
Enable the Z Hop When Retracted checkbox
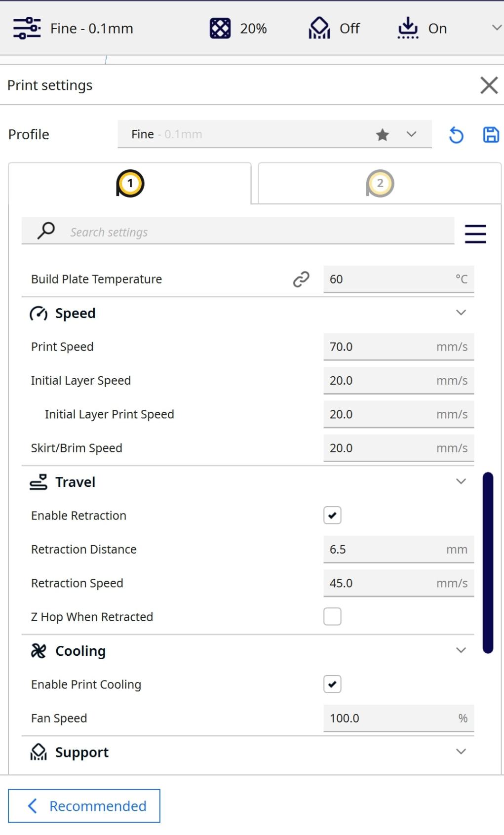tap(332, 617)
